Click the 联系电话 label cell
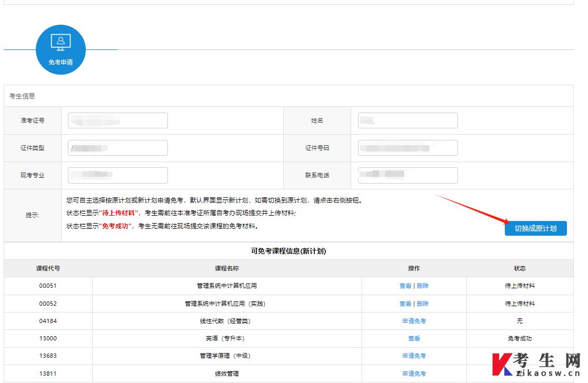Image resolution: width=588 pixels, height=383 pixels. [x=317, y=175]
